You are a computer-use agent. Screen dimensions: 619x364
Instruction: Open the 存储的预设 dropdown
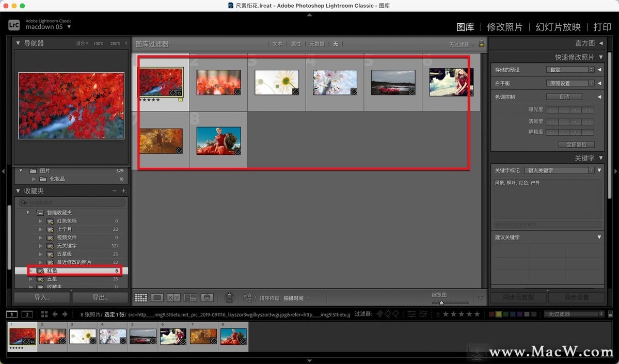(x=570, y=70)
